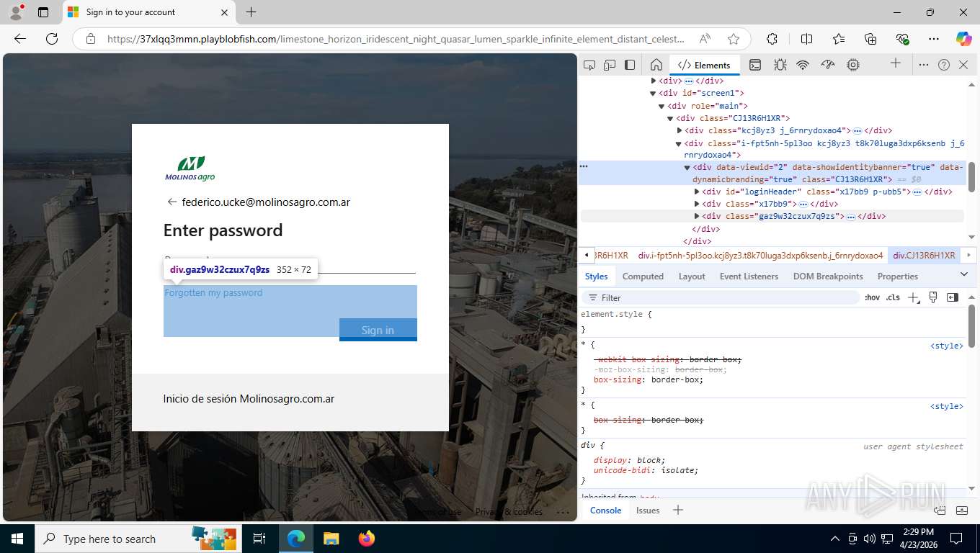
Task: Click the Forgotten my password link
Action: tap(213, 293)
